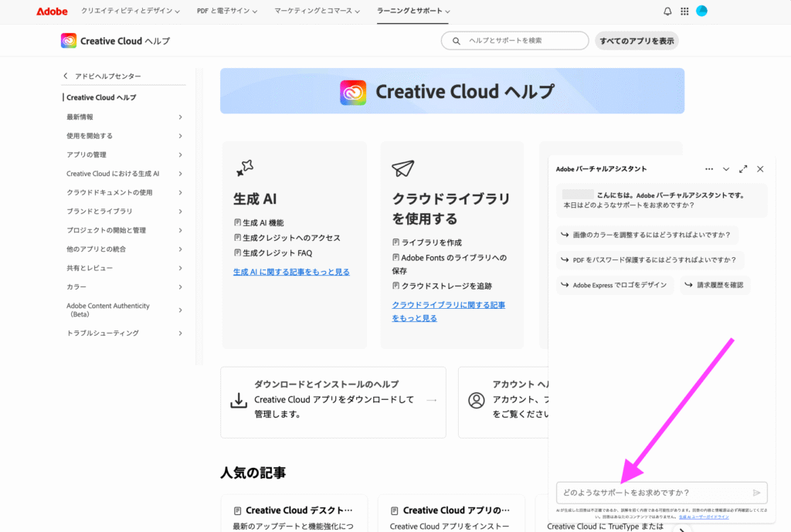This screenshot has width=791, height=532.
Task: Focus the assistant message input field
Action: (661, 493)
